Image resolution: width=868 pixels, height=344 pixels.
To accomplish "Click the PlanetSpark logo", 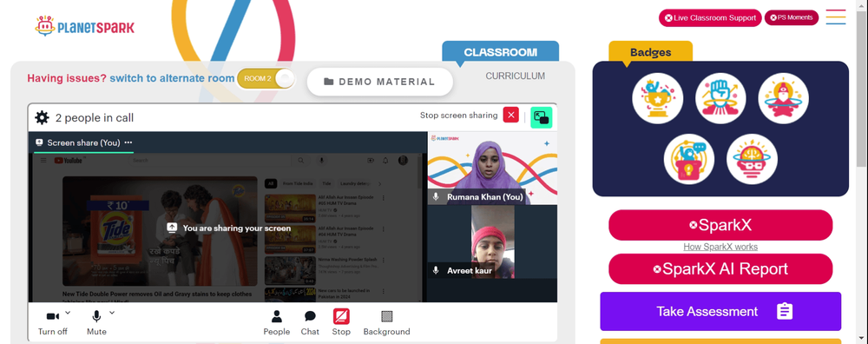I will pyautogui.click(x=84, y=26).
